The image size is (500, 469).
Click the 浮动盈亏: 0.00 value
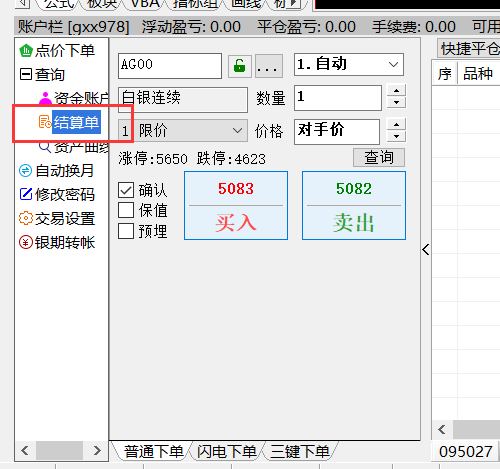pyautogui.click(x=191, y=27)
